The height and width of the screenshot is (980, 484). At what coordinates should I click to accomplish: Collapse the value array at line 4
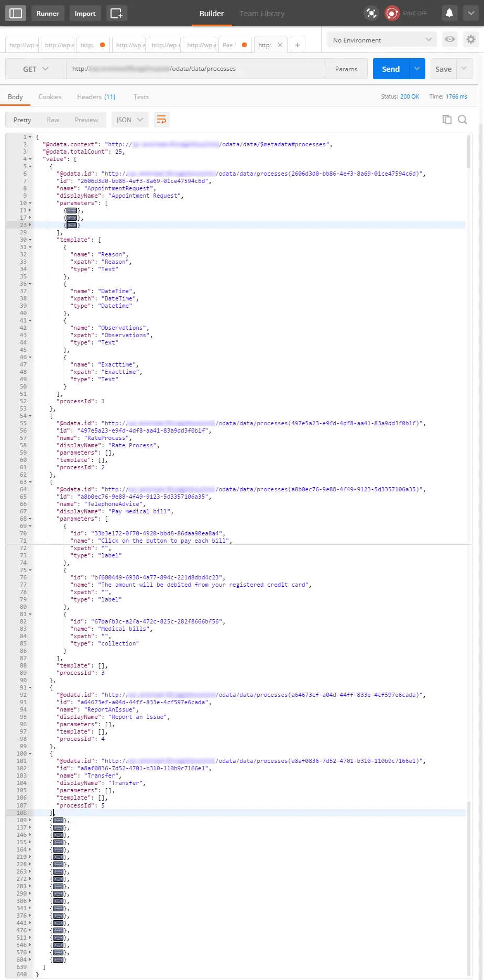30,159
